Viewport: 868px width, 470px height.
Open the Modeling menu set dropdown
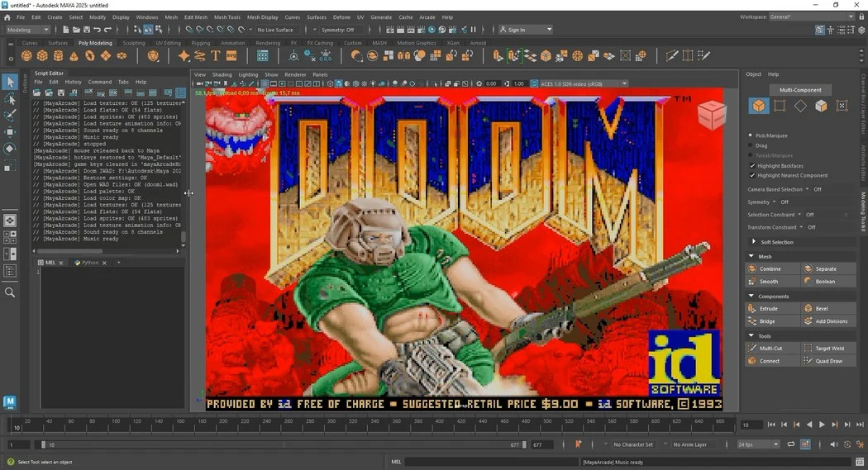tap(27, 30)
